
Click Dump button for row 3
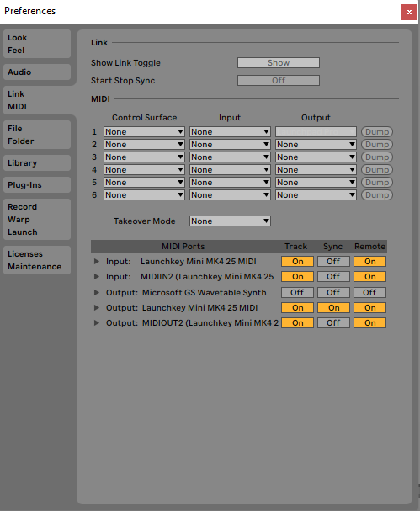(377, 157)
